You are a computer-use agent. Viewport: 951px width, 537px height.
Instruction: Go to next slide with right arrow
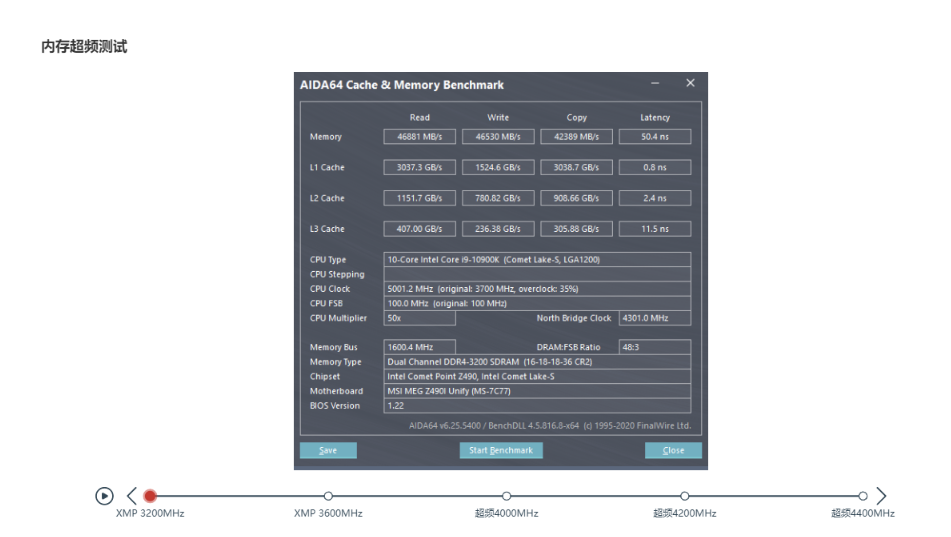coord(881,496)
